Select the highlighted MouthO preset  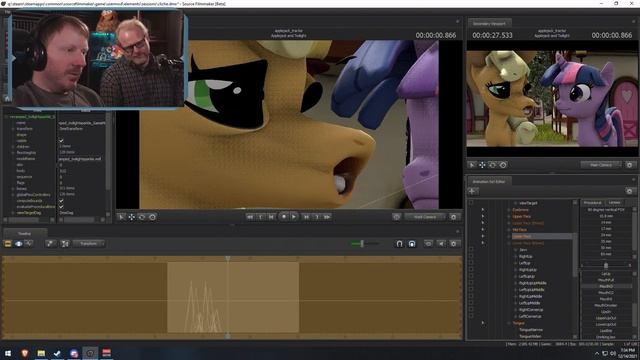coord(606,287)
